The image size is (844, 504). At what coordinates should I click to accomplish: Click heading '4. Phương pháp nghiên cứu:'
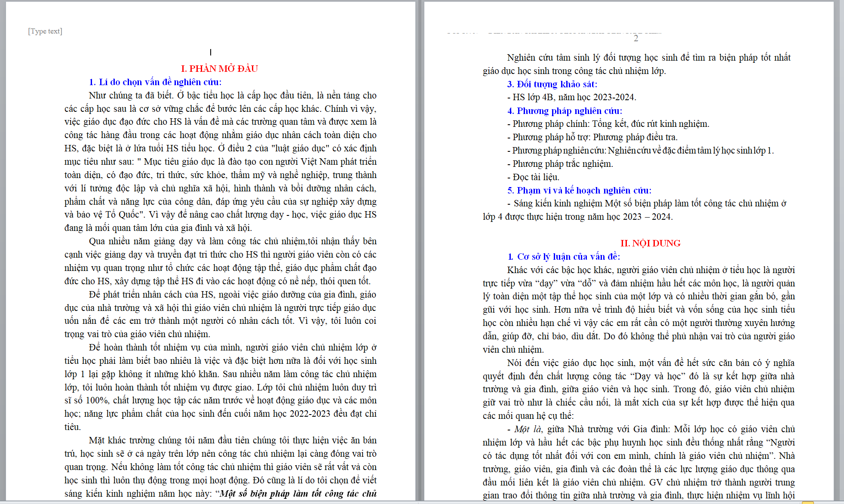[565, 111]
